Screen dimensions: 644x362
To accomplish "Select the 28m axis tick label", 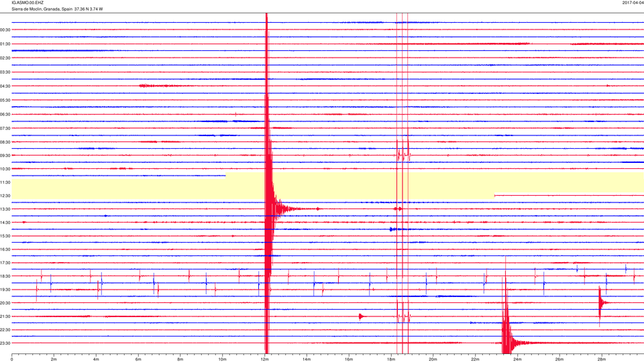I will click(601, 359).
